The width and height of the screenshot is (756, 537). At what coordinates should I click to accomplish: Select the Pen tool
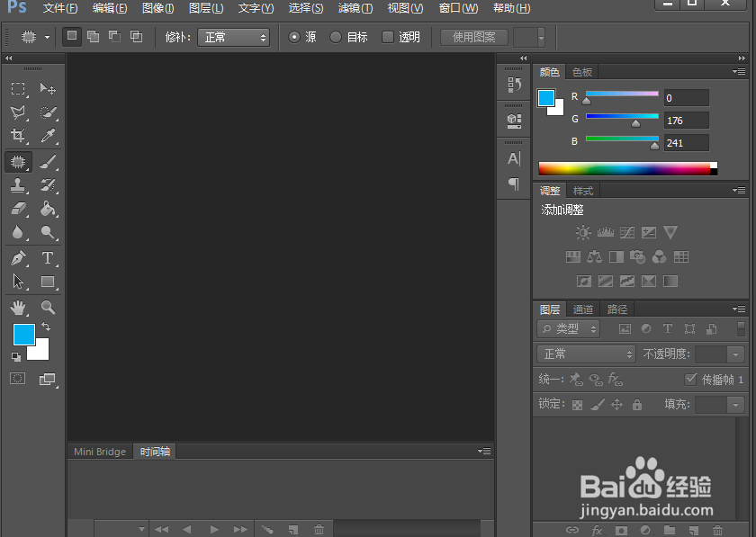18,258
